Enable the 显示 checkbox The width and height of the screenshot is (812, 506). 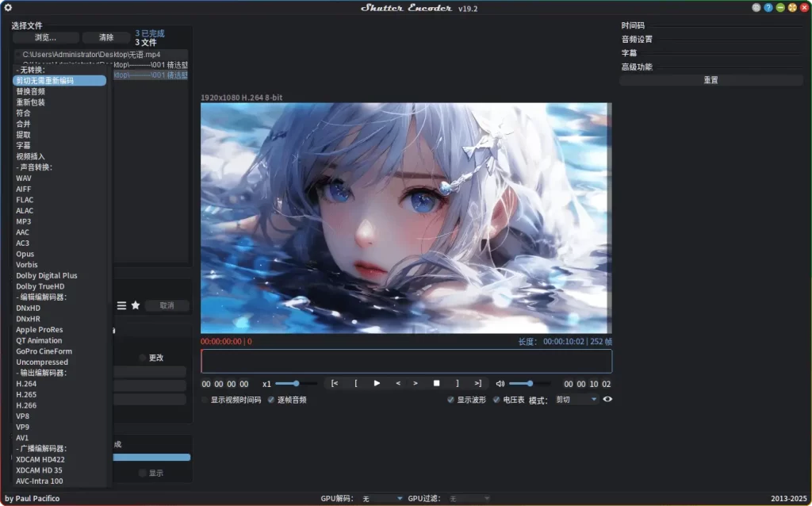coord(143,473)
